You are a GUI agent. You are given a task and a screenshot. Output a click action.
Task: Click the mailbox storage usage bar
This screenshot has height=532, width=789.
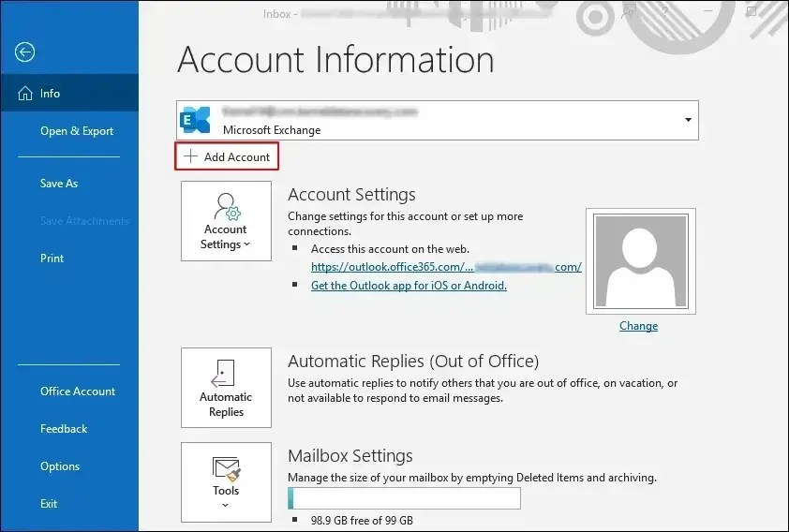tap(404, 498)
